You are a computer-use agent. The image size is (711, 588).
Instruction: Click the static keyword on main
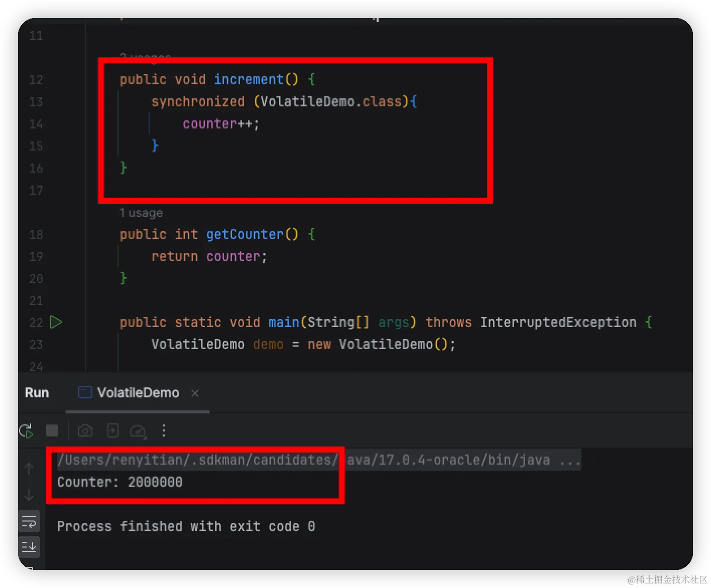pyautogui.click(x=198, y=323)
